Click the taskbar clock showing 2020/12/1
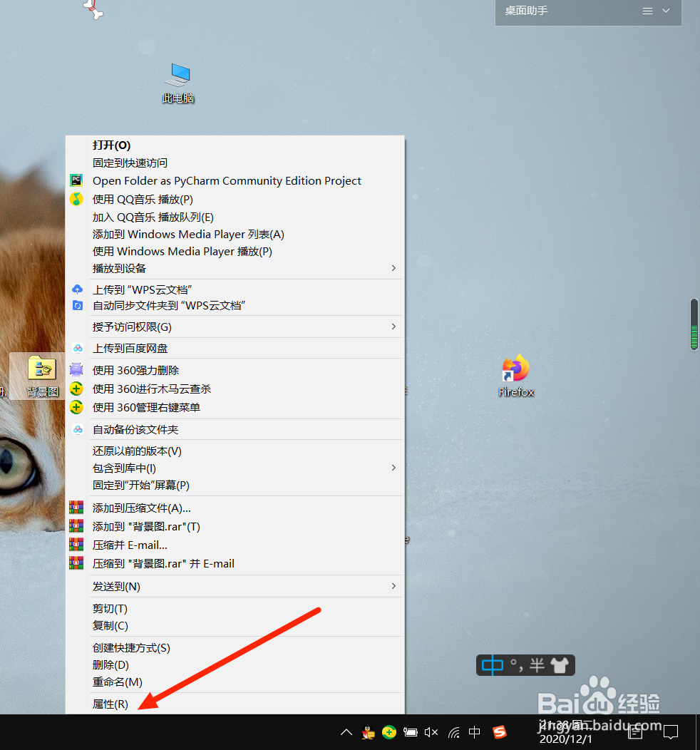 [566, 732]
